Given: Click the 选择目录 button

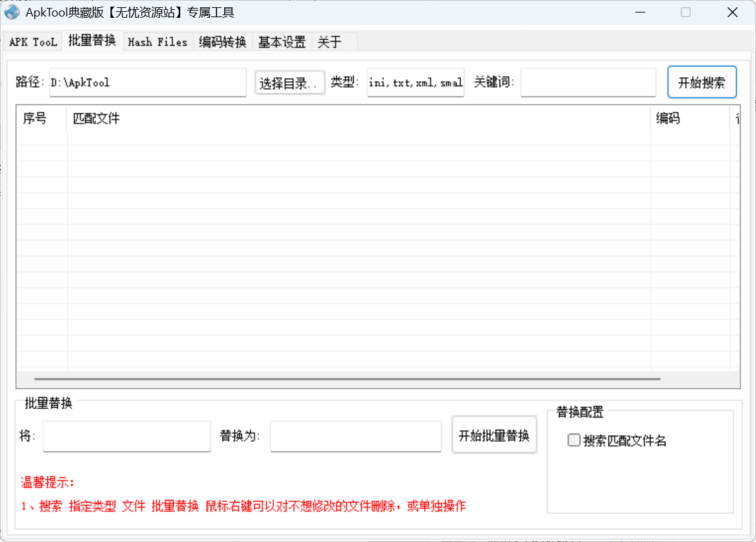Looking at the screenshot, I should [x=290, y=83].
